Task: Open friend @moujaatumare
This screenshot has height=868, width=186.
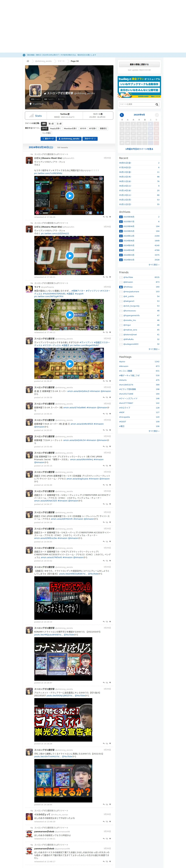Action: pyautogui.click(x=131, y=292)
